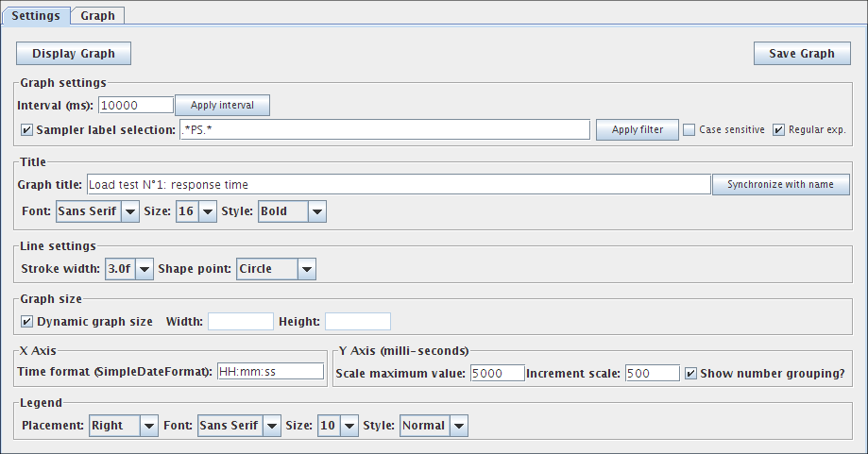Click Synchronize with name button
Viewport: 868px width, 454px height.
click(x=780, y=184)
